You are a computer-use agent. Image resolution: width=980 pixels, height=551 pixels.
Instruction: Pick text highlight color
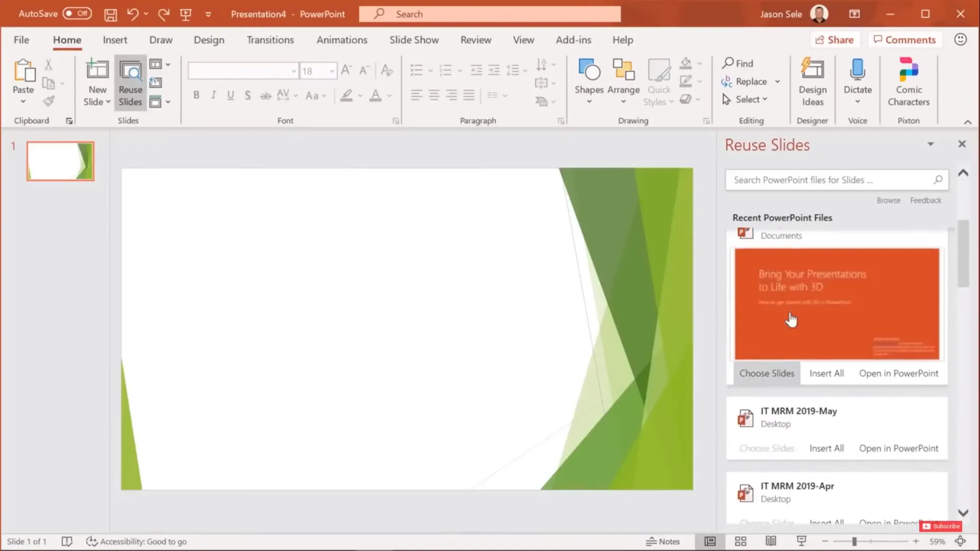[x=347, y=95]
